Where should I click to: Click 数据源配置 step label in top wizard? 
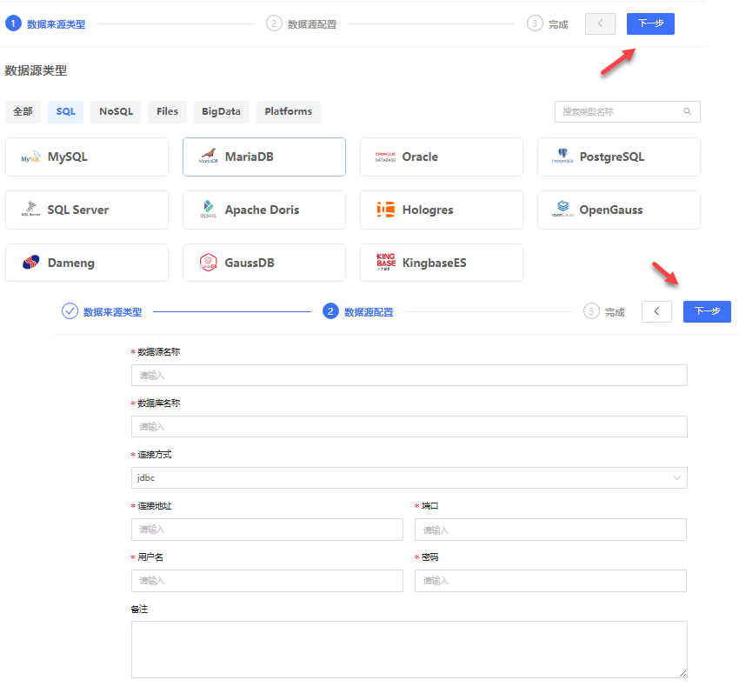(x=312, y=24)
